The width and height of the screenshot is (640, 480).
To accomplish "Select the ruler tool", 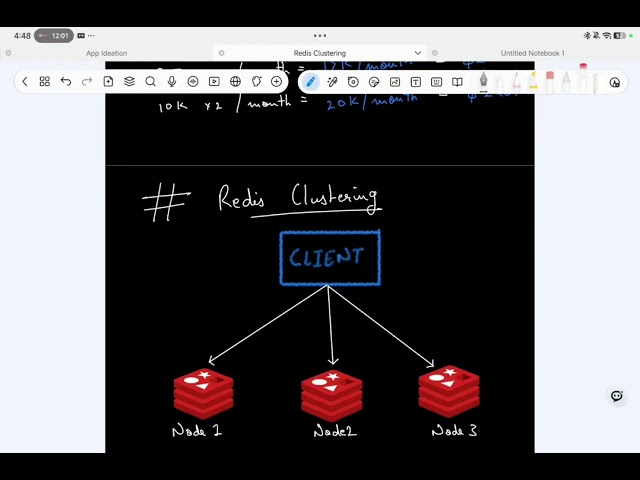I will (x=596, y=83).
